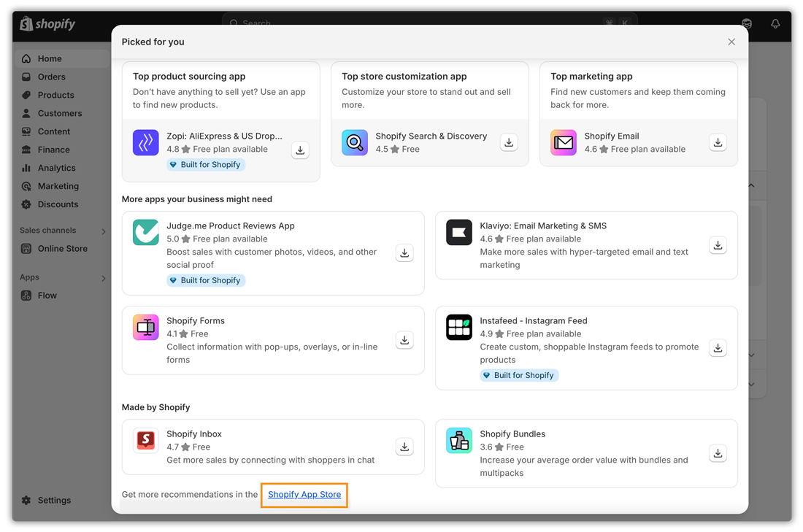This screenshot has height=532, width=803.
Task: Click the Shopify logo in header
Action: click(47, 24)
